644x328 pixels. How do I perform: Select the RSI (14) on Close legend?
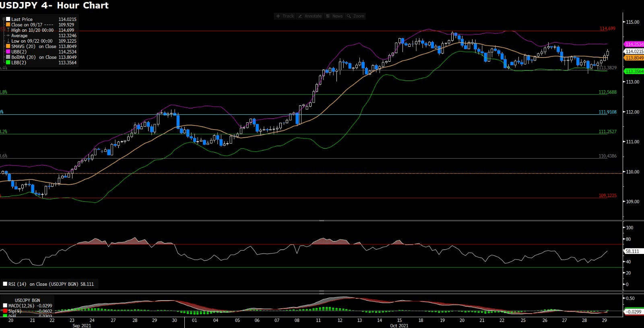51,284
